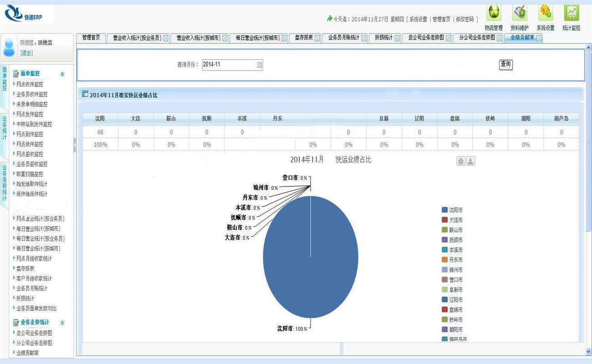Click the table cell showing 98
Screen dimensions: 592x364
(x=100, y=132)
